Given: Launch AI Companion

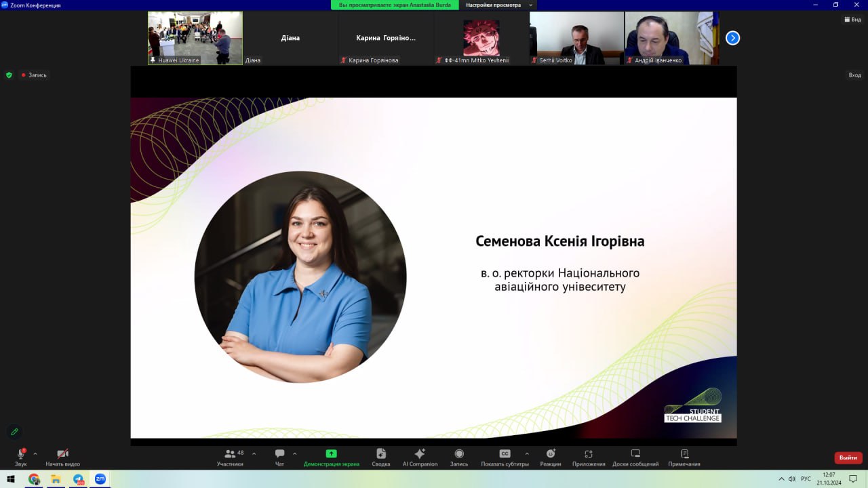Looking at the screenshot, I should tap(420, 457).
